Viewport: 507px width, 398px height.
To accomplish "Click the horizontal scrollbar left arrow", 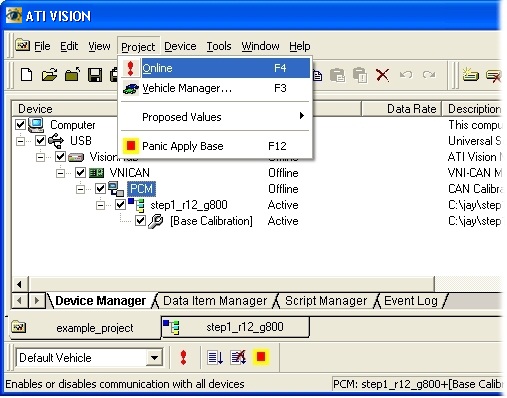I will point(20,284).
